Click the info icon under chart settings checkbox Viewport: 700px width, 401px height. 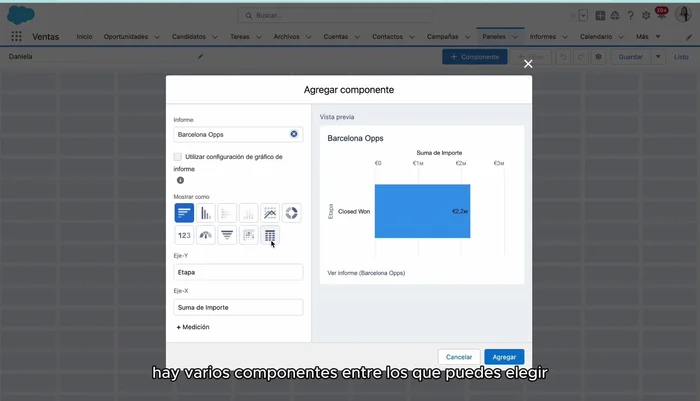click(180, 180)
